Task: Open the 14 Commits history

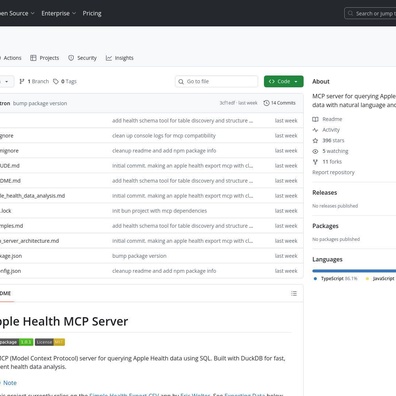Action: 279,103
